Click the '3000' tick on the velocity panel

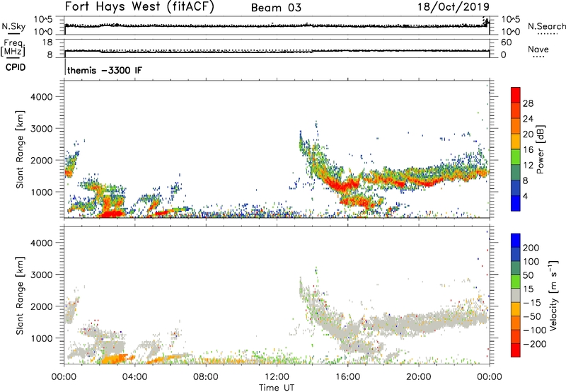(41, 275)
